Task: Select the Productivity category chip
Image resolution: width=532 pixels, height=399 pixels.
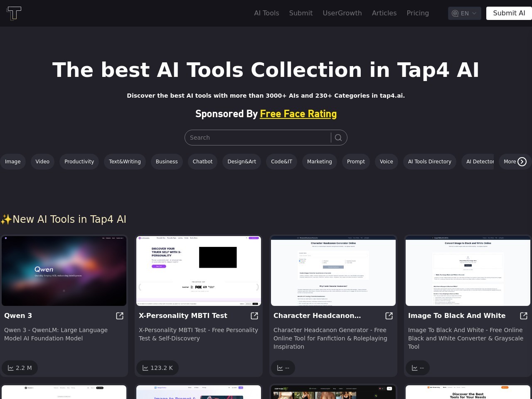Action: [79, 162]
